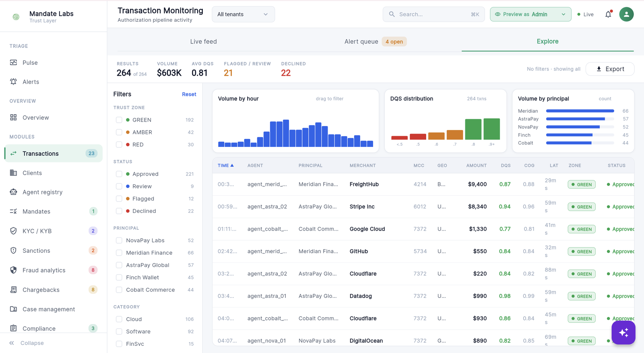This screenshot has height=353, width=644.
Task: Open the user profile avatar
Action: click(x=626, y=14)
